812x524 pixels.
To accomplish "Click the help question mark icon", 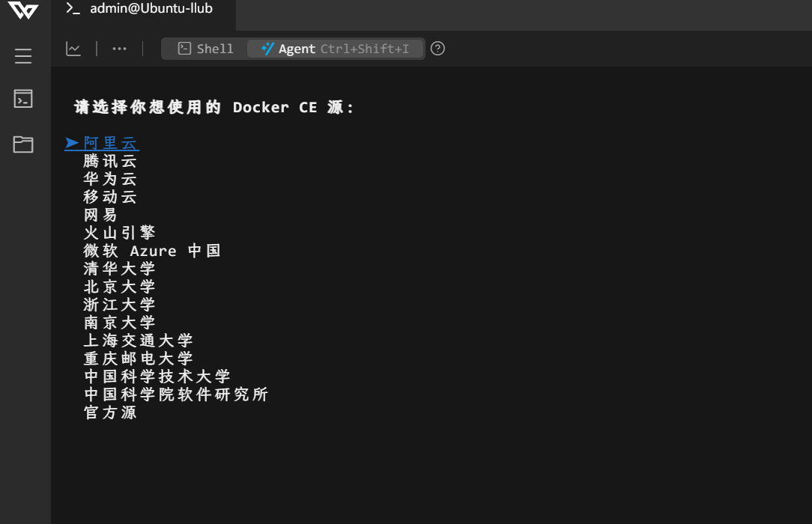I will (437, 49).
